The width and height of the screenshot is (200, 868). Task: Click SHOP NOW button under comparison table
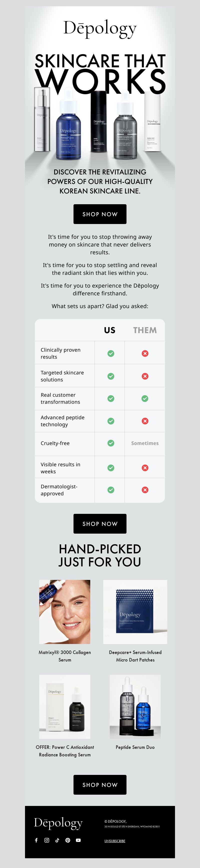100,523
